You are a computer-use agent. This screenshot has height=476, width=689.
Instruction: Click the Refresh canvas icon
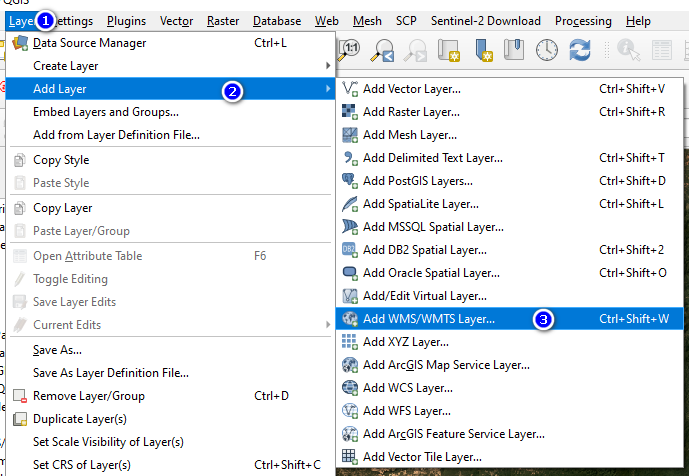pyautogui.click(x=580, y=50)
